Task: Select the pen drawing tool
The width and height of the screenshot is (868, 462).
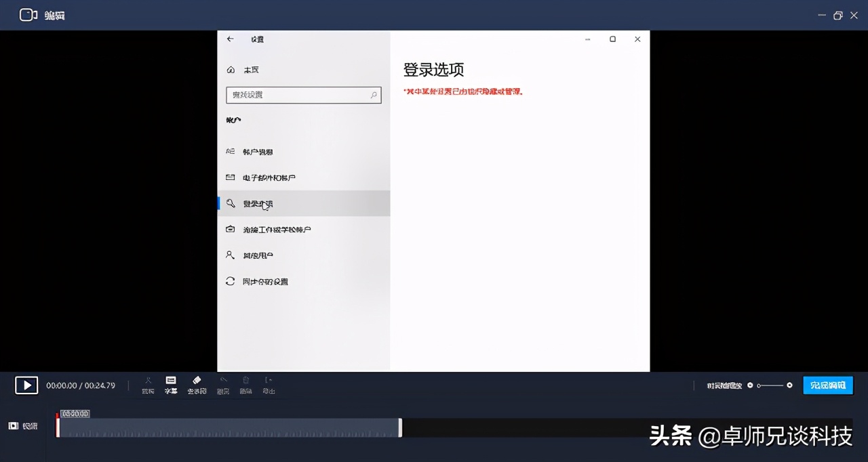Action: coord(223,385)
